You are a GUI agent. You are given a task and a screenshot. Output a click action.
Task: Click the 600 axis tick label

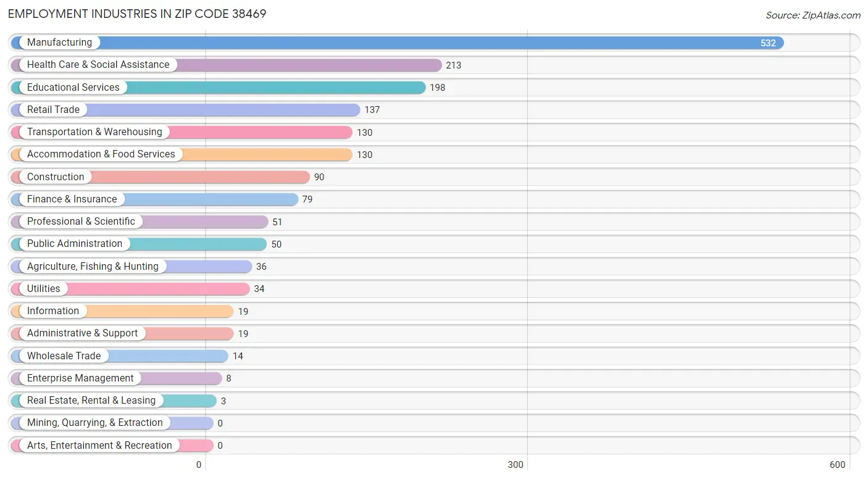click(838, 465)
